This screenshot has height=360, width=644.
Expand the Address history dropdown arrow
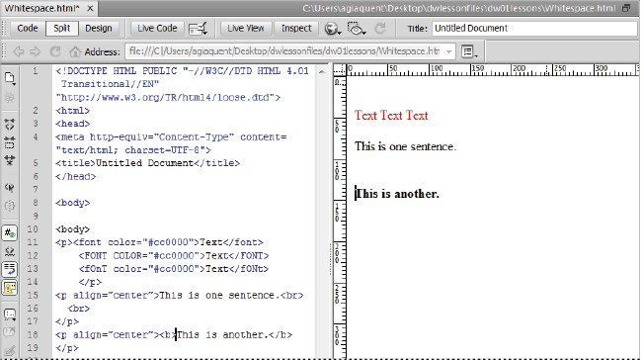(x=448, y=51)
